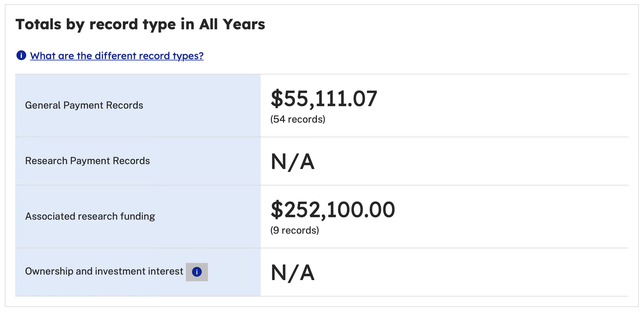The height and width of the screenshot is (313, 644).
Task: Click the N/A value for Research Payment Records
Action: pos(293,162)
